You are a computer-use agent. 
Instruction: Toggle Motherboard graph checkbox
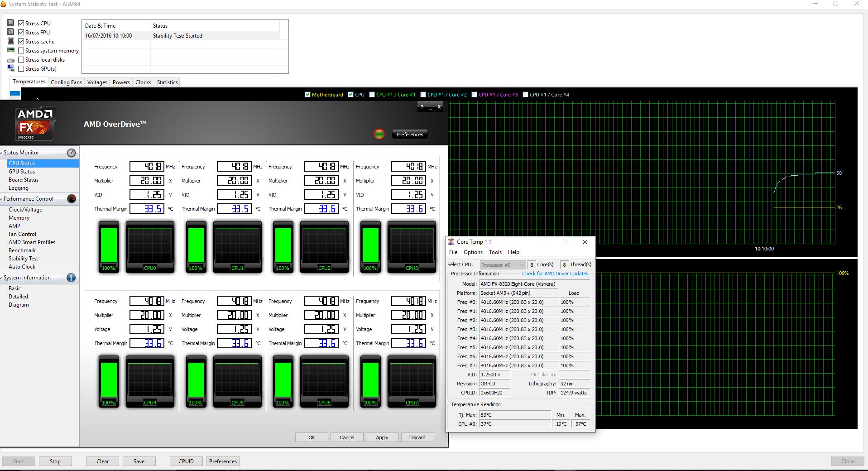click(x=307, y=95)
